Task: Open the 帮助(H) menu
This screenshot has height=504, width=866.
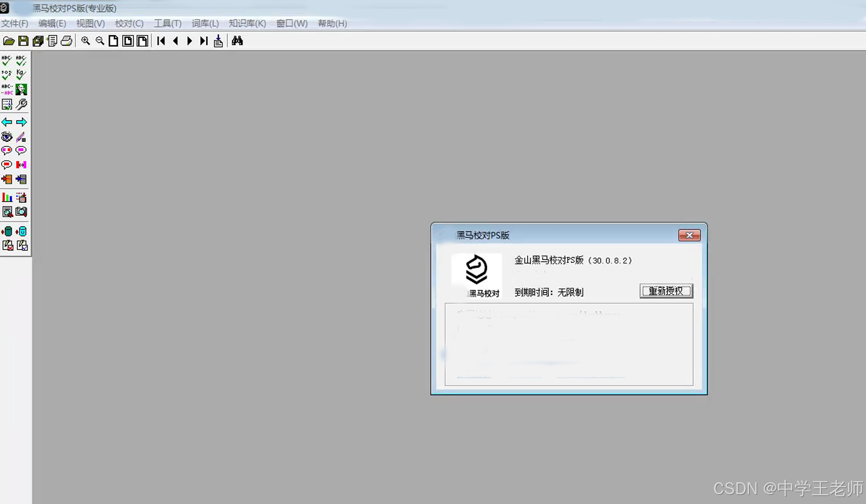Action: click(332, 23)
